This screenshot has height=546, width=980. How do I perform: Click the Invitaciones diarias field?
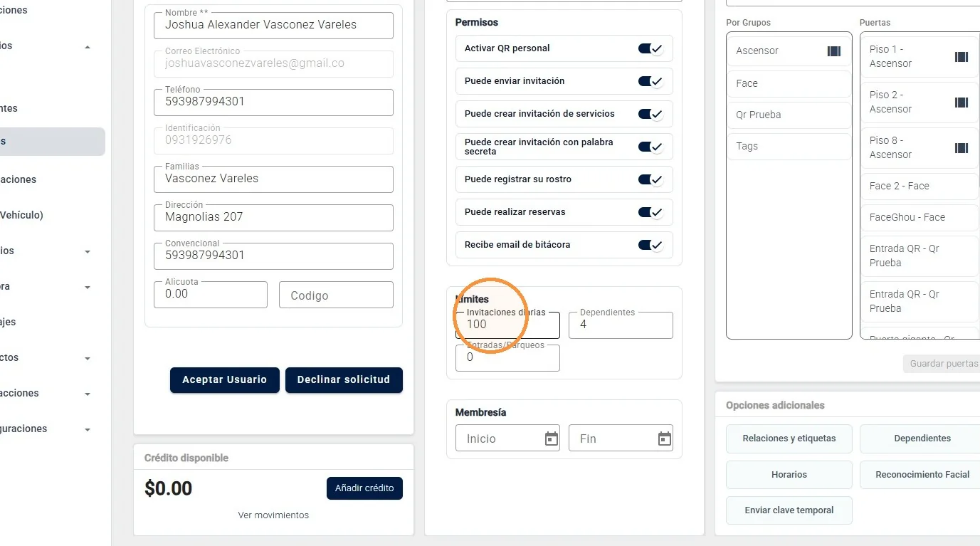pyautogui.click(x=507, y=325)
